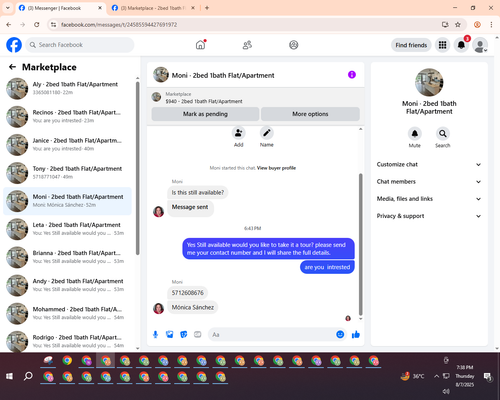Open Windows taskbar search

pyautogui.click(x=28, y=376)
